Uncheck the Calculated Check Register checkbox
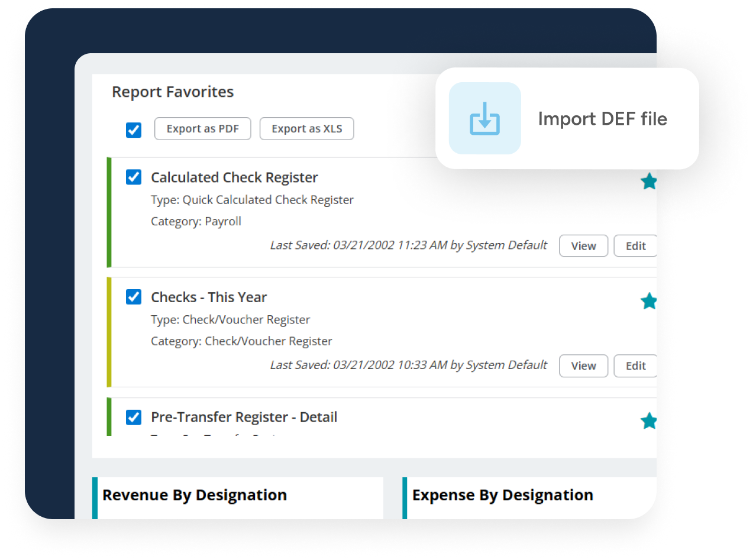 134,177
